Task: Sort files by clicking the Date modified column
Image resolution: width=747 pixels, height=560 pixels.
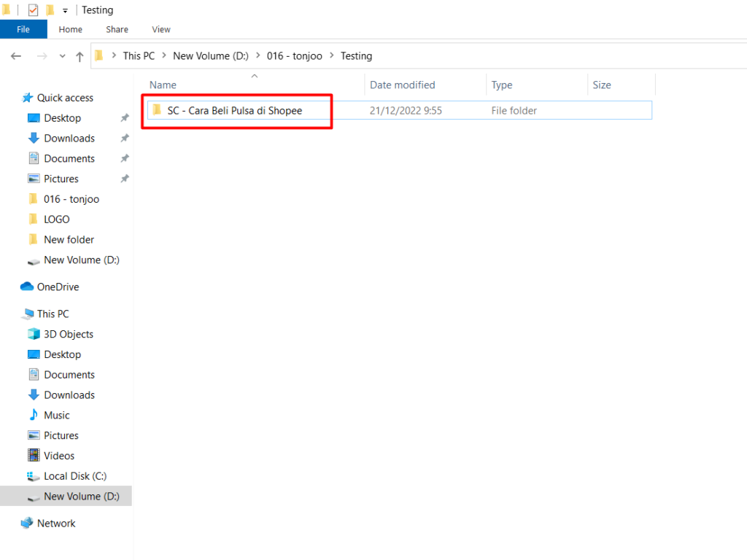Action: coord(402,85)
